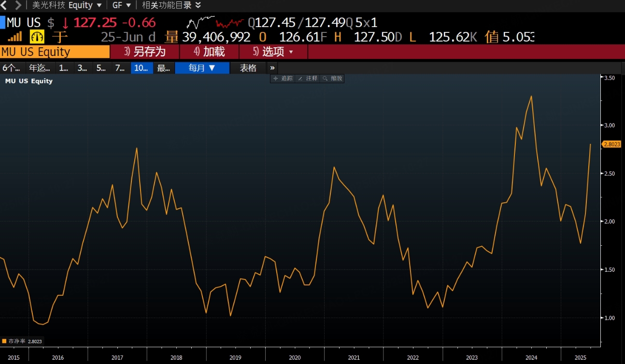Screen dimensions: 625x364
Task: Click the back navigation arrow
Action: [4, 5]
